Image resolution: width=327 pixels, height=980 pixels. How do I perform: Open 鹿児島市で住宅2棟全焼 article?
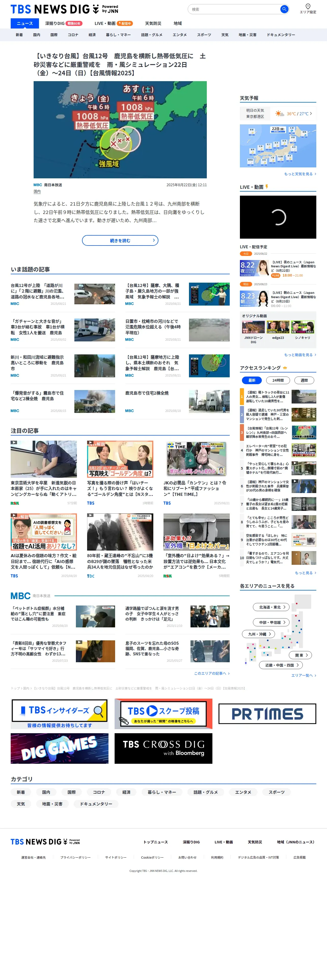coord(178,401)
